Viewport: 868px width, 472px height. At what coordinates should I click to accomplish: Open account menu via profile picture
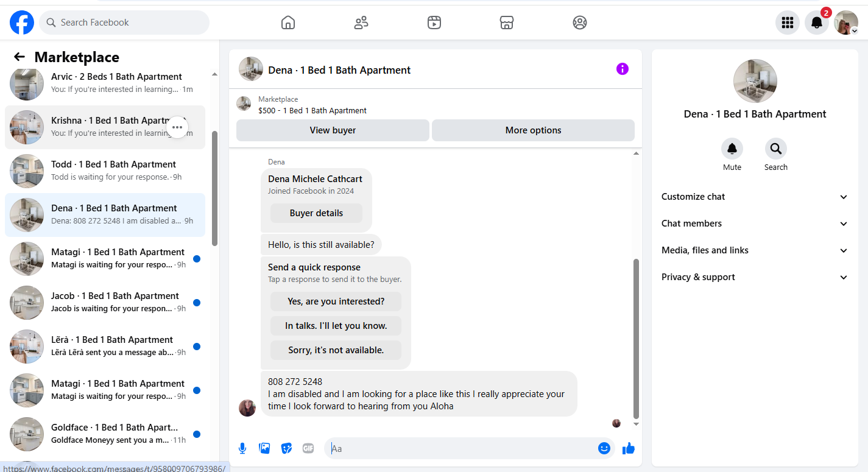click(845, 23)
